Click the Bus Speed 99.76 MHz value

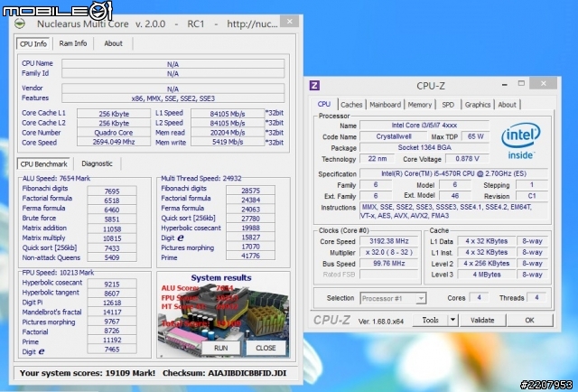(389, 264)
